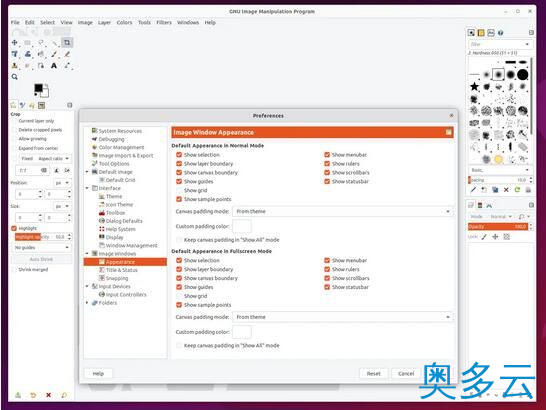Open the layer Mode Normal dropdown
This screenshot has width=546, height=410.
point(501,217)
